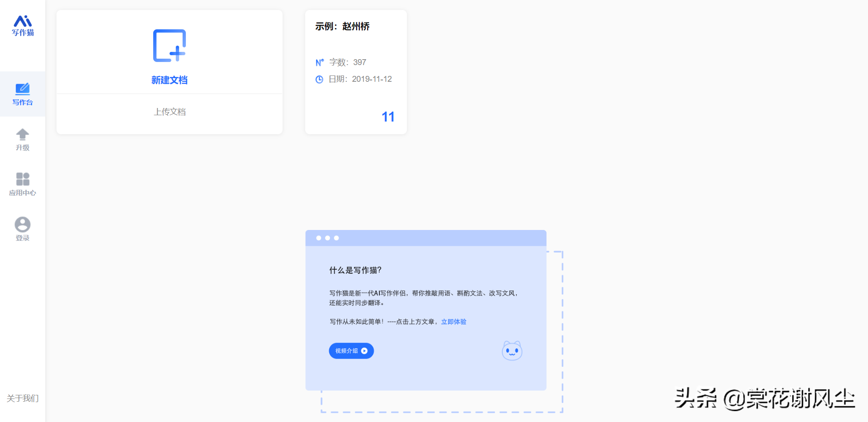Click the 什么是写作猫? heading

click(355, 270)
